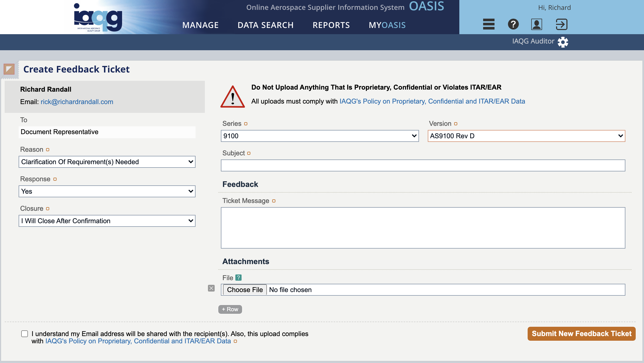Click the rick@richardrandall.com email link
Image resolution: width=644 pixels, height=363 pixels.
click(77, 102)
